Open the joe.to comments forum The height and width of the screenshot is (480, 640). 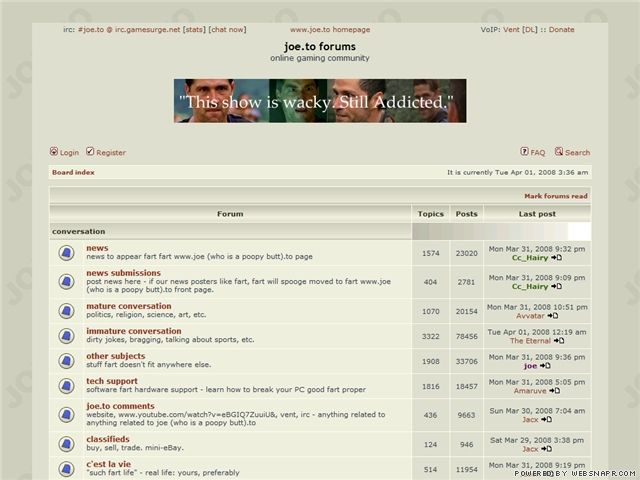[x=120, y=406]
